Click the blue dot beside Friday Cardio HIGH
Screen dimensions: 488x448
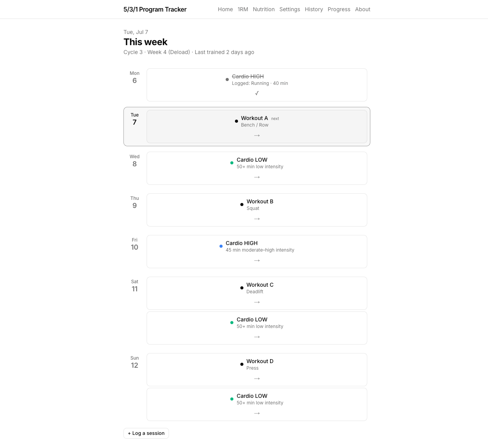(x=221, y=246)
